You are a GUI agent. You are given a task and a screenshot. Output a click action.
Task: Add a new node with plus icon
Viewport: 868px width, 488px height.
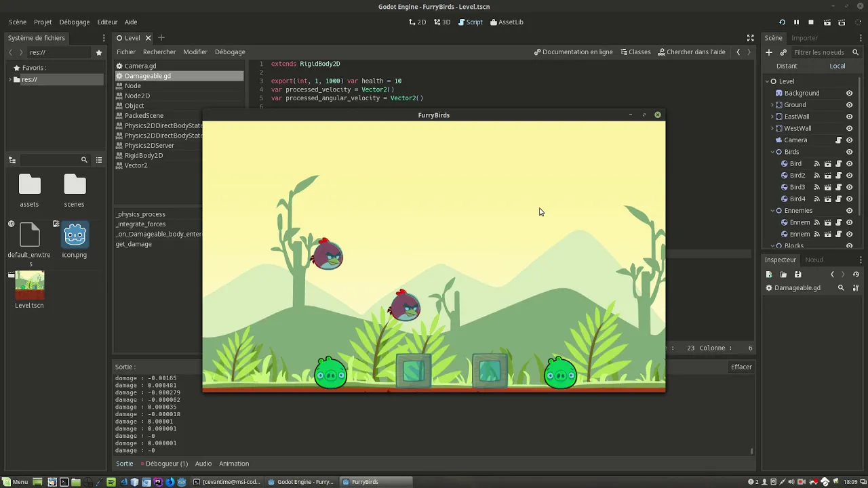coord(769,52)
